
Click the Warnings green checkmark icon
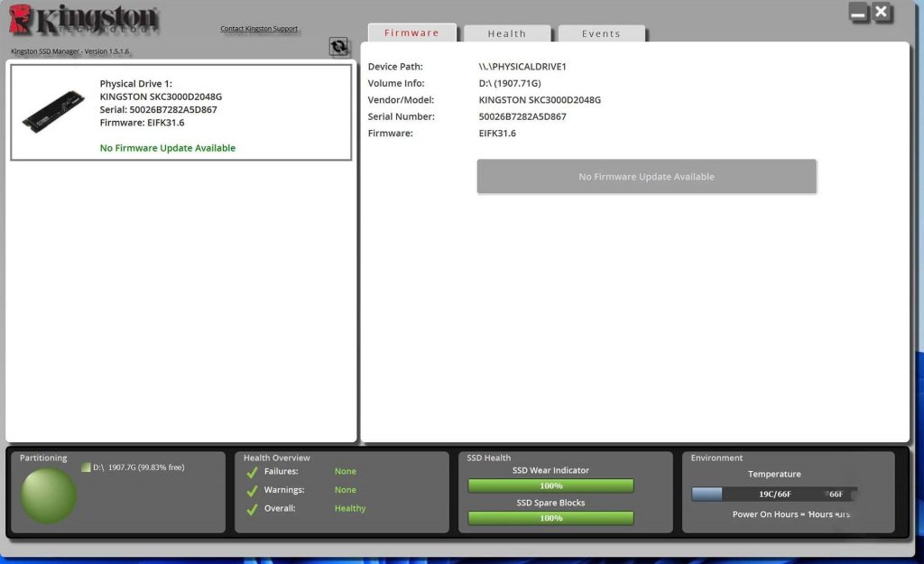(252, 491)
